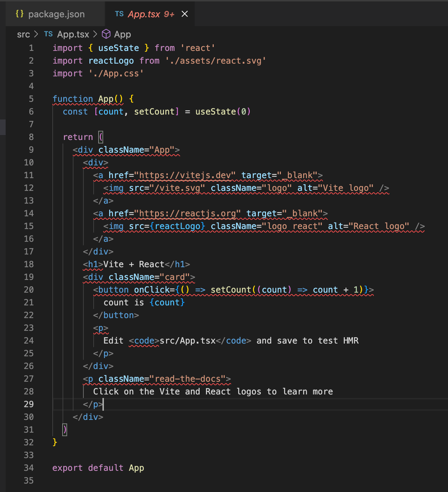This screenshot has height=492, width=448.
Task: Click 'Click on the Vite and React logos' text
Action: [x=177, y=392]
